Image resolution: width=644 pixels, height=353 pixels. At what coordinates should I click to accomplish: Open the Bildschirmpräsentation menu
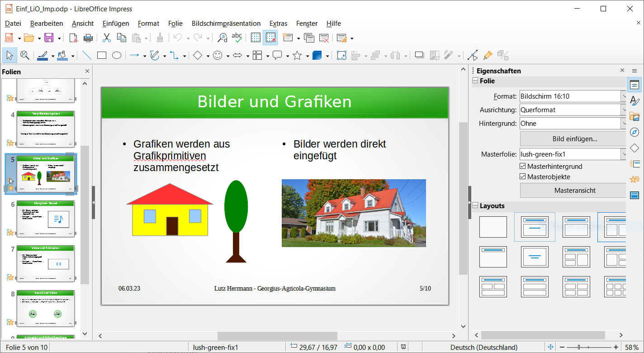click(226, 24)
